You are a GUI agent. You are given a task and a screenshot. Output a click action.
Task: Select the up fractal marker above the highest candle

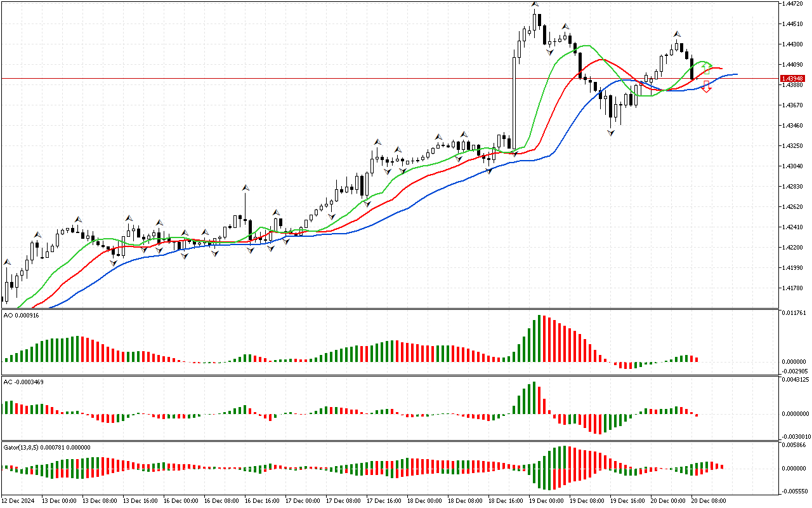[x=535, y=4]
